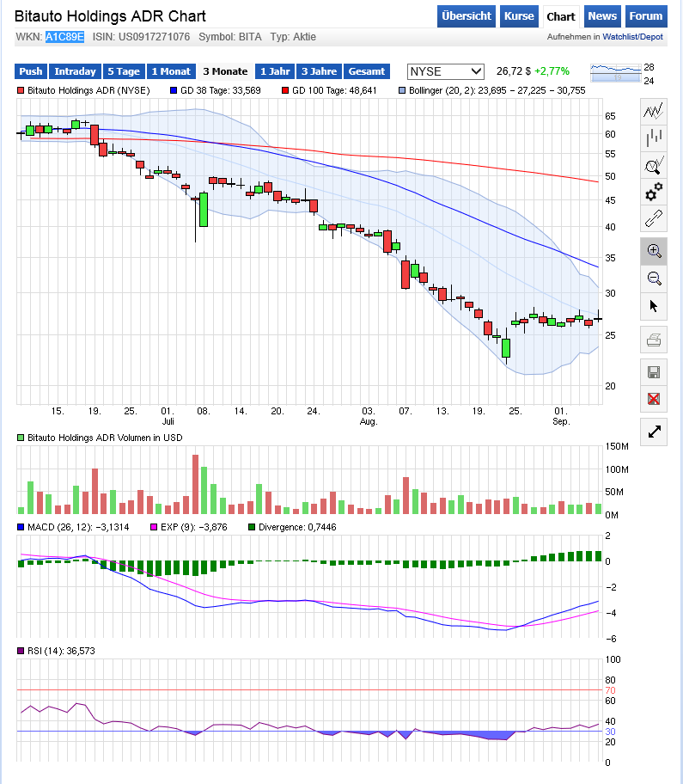The height and width of the screenshot is (784, 683).
Task: Select the Push time range button
Action: (30, 71)
